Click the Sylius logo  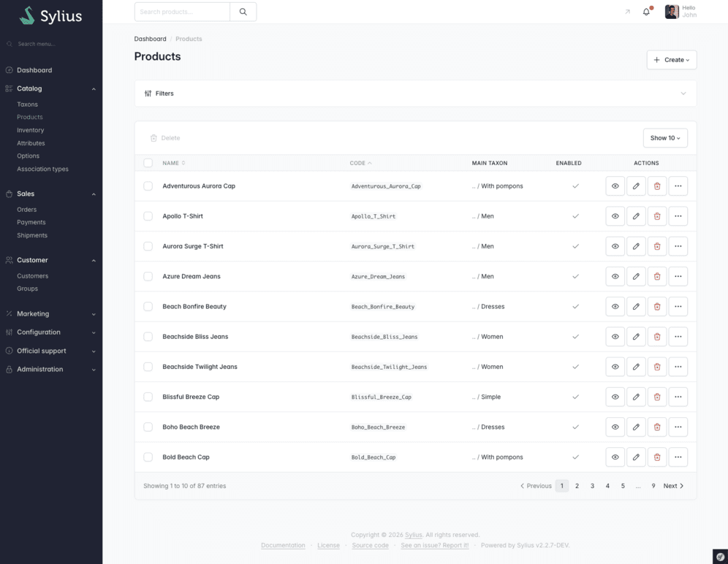click(50, 16)
